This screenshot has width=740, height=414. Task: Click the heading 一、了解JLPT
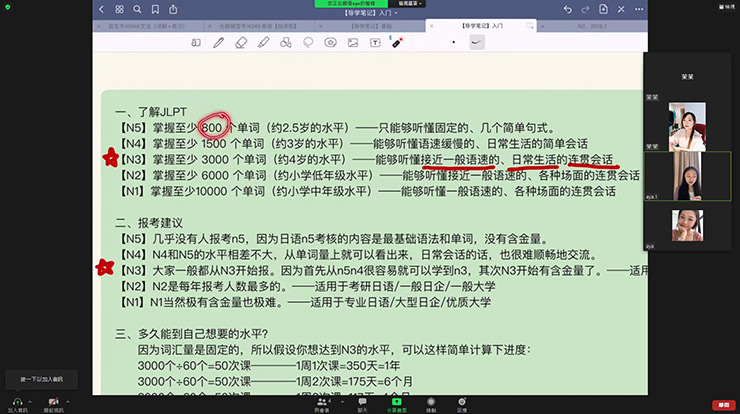point(151,112)
